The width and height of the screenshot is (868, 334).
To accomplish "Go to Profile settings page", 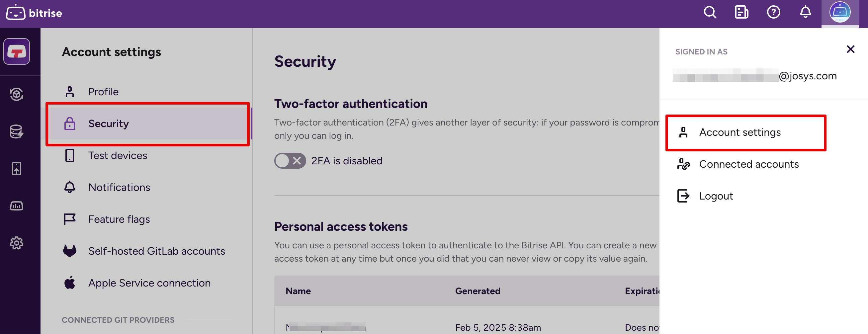I will pos(103,92).
